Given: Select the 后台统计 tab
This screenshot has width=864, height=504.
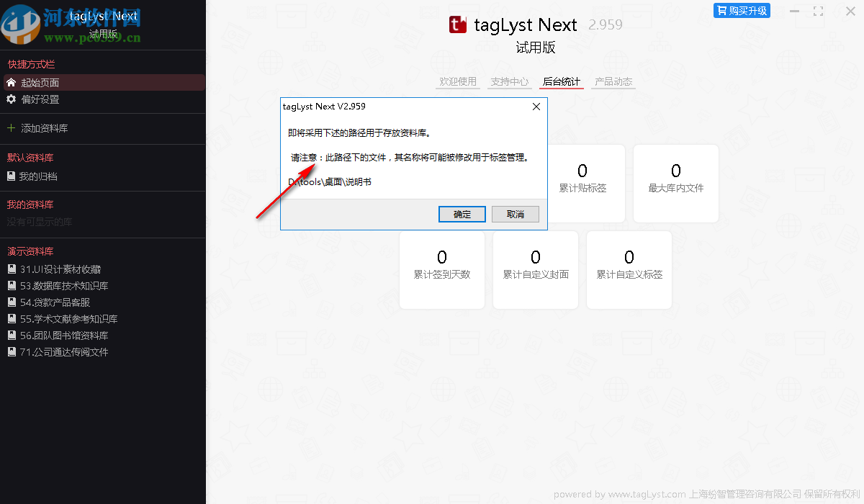Looking at the screenshot, I should [562, 81].
